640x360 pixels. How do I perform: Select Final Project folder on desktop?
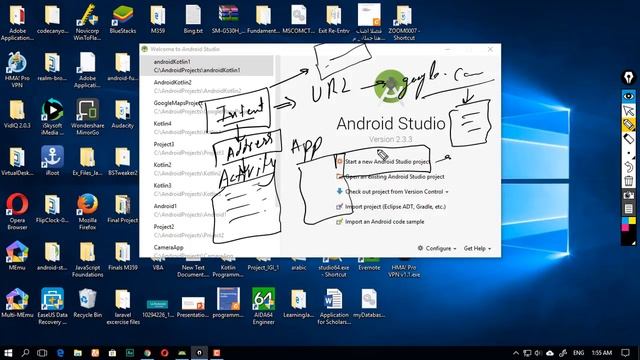[x=122, y=209]
